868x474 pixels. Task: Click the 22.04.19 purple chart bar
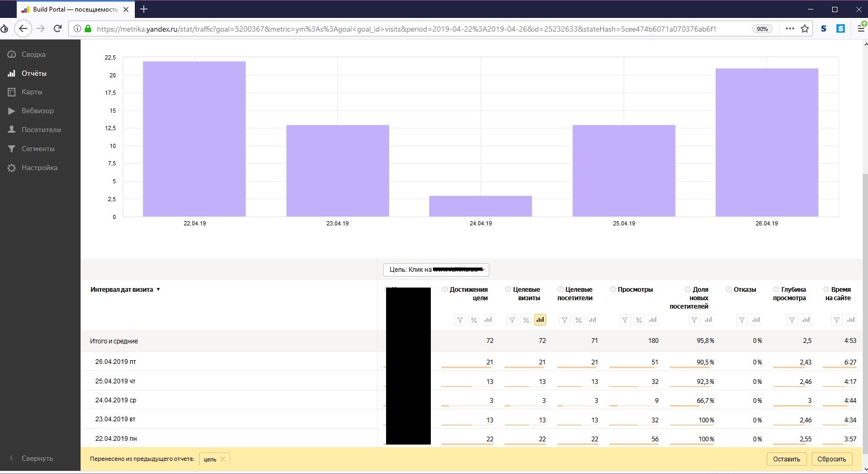coord(194,139)
